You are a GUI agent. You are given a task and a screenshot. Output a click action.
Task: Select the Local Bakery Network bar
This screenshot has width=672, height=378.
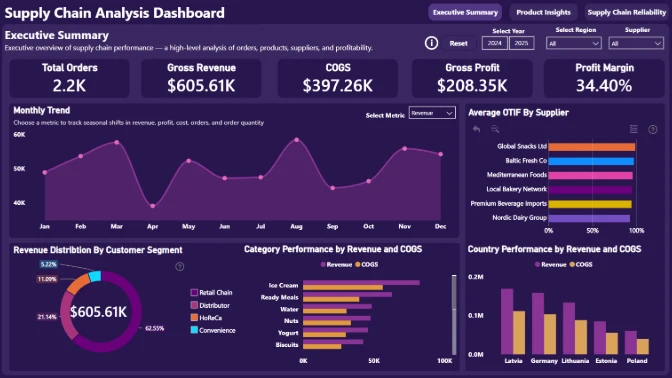tap(590, 190)
